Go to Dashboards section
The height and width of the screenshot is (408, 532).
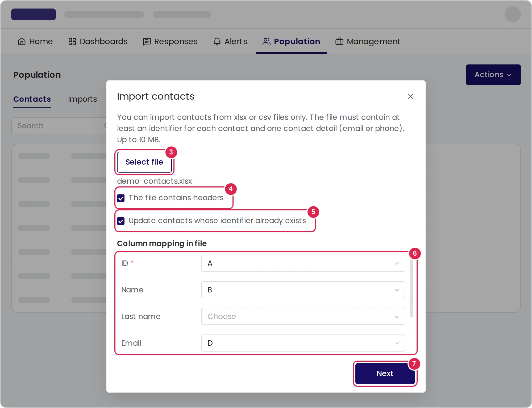98,42
